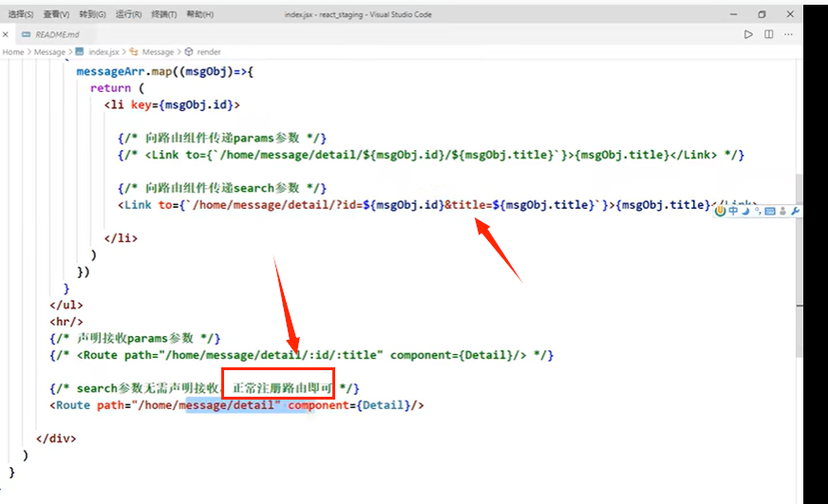Click 'component' attribute in the active Route
This screenshot has height=504, width=828.
click(318, 405)
